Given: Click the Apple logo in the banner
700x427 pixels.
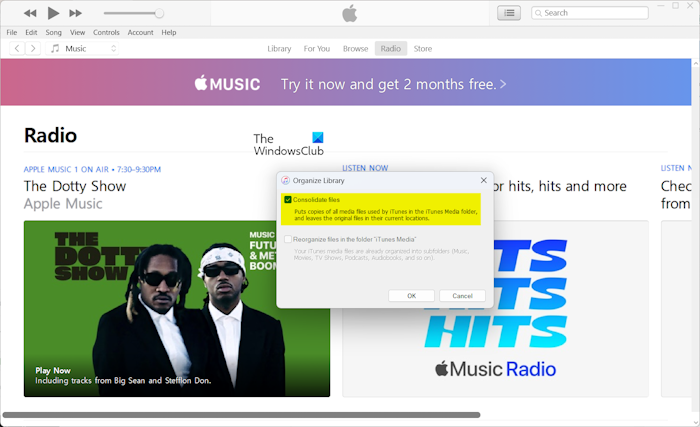Looking at the screenshot, I should pos(201,83).
